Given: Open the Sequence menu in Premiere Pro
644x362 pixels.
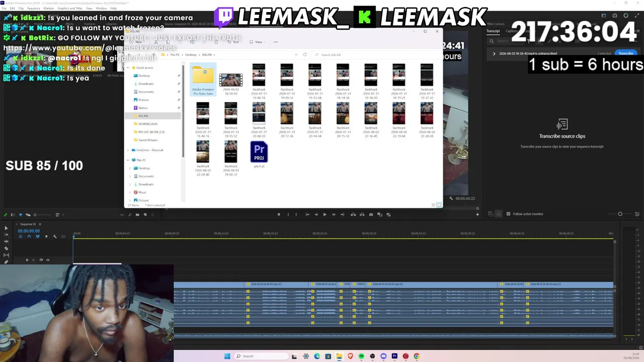Looking at the screenshot, I should [x=33, y=9].
